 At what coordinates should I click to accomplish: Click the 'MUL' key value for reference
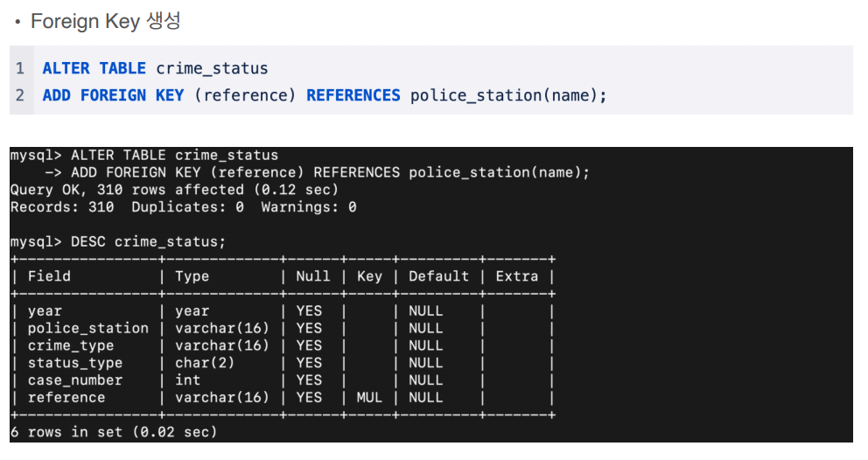click(x=369, y=397)
